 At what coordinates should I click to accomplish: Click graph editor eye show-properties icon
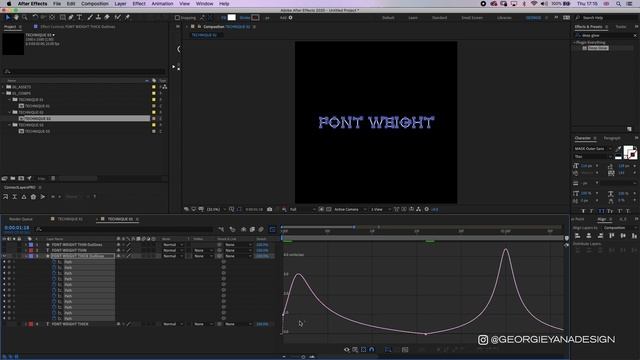tap(347, 350)
